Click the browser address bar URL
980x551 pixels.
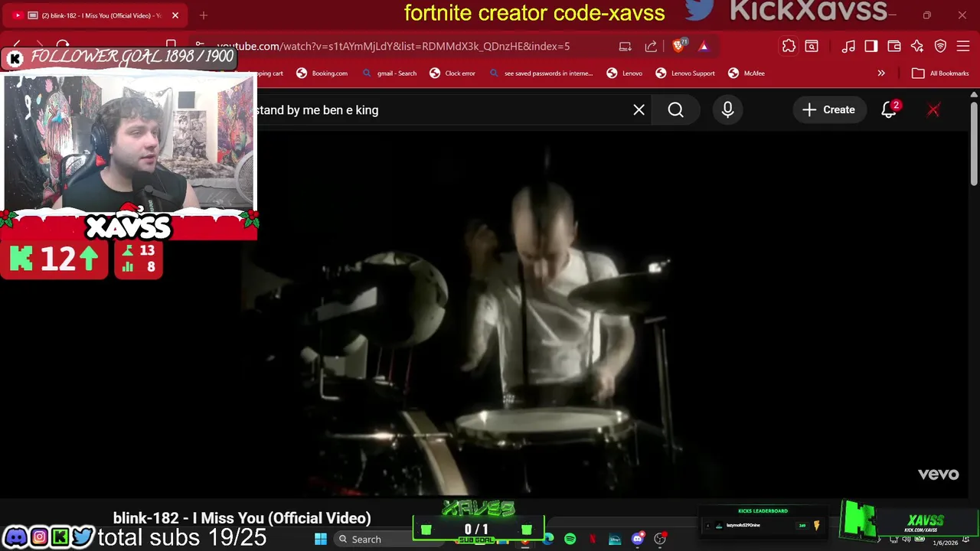point(393,46)
